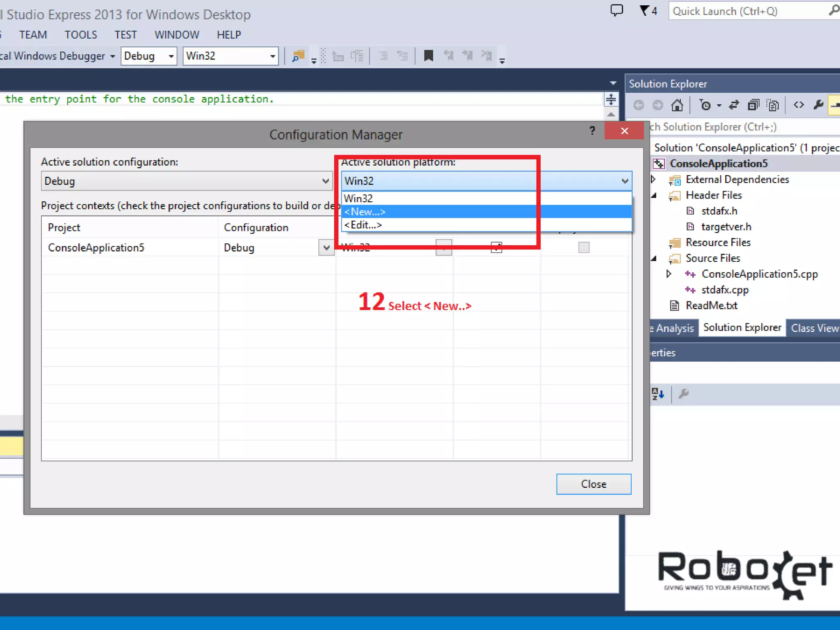Image resolution: width=840 pixels, height=630 pixels.
Task: Click the Home icon in Solution Explorer
Action: 677,105
